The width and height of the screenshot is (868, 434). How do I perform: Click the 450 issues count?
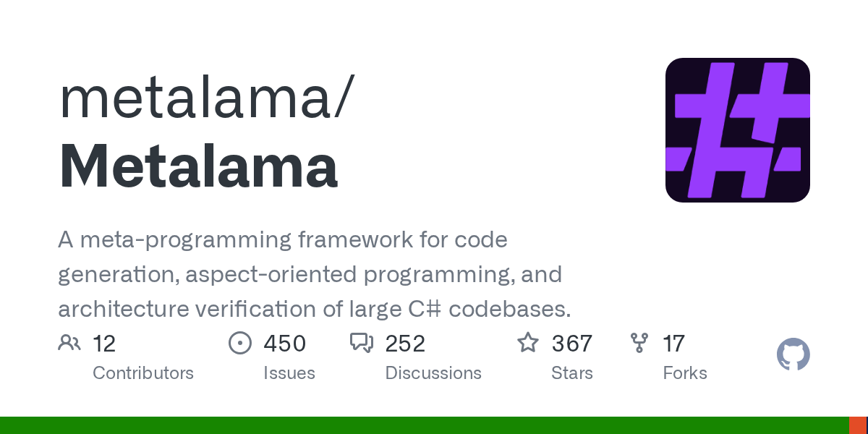tap(285, 344)
